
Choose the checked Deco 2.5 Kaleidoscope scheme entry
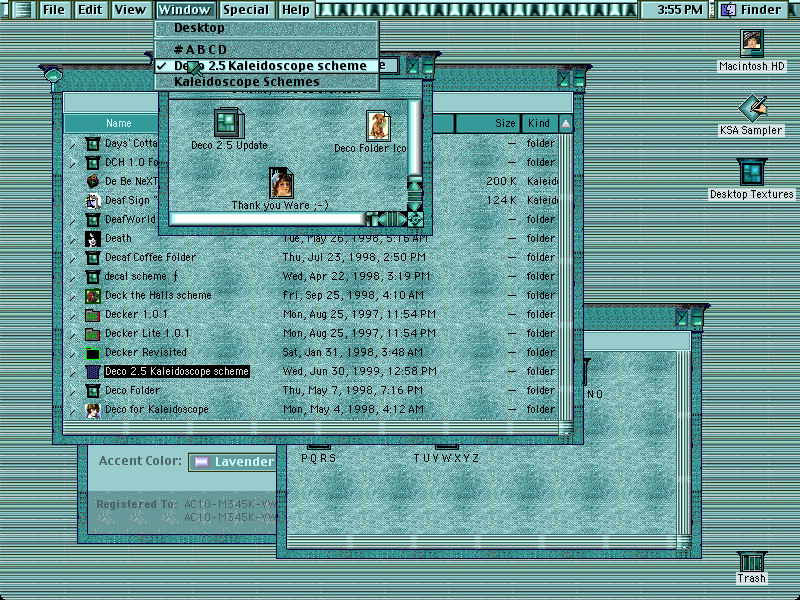pyautogui.click(x=267, y=66)
